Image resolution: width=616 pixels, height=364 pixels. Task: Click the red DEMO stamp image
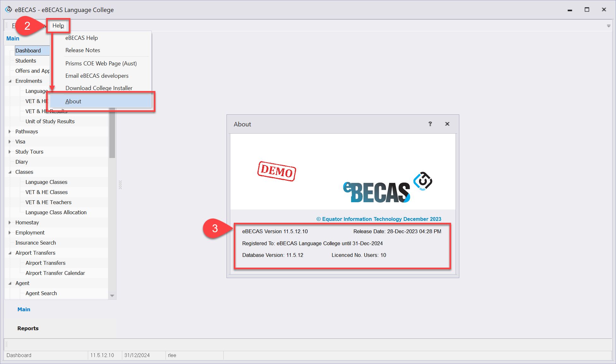pos(277,171)
